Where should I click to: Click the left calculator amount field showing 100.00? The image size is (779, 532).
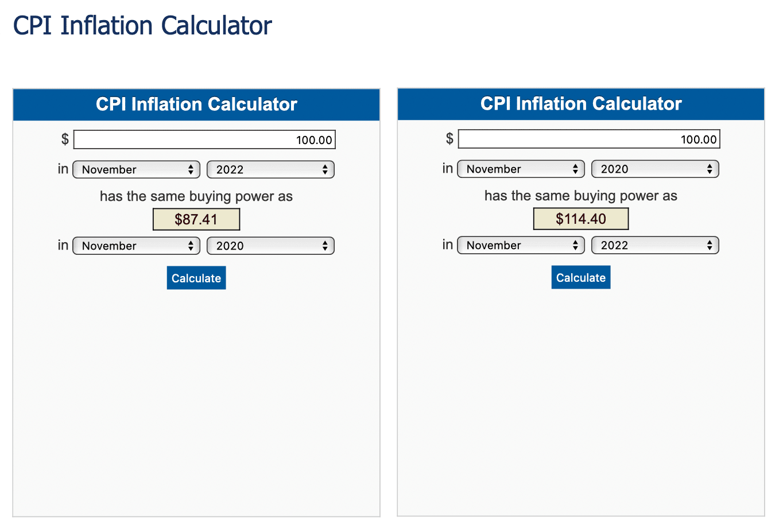click(204, 139)
